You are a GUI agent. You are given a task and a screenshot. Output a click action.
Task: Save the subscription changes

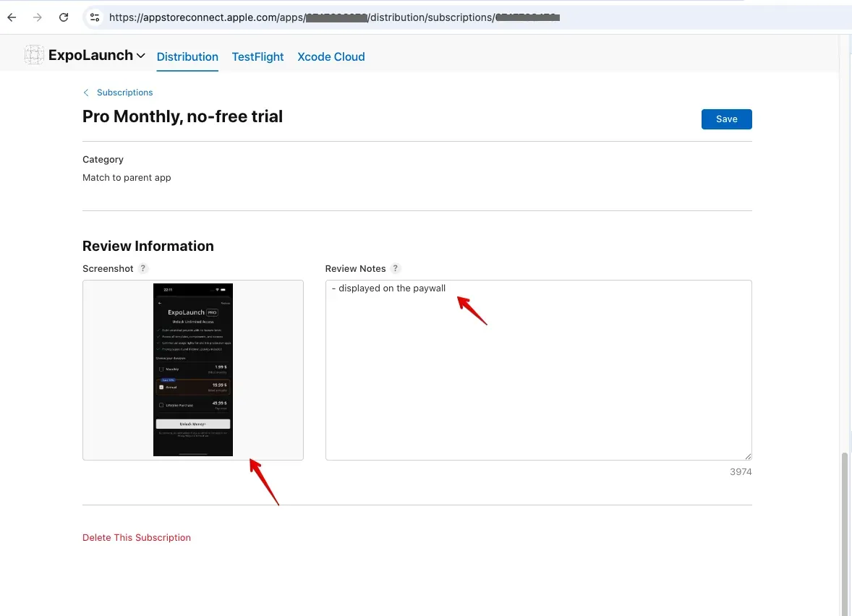(726, 119)
